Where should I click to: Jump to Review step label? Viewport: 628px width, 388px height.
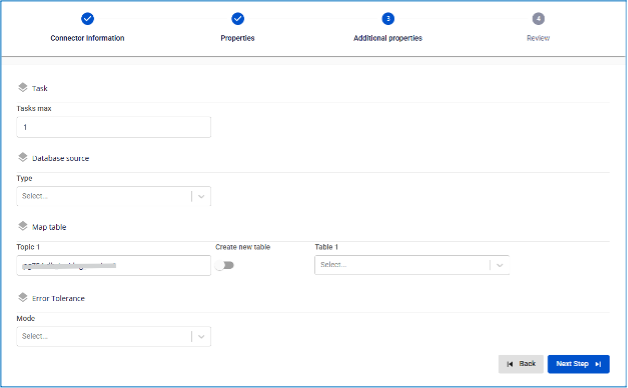(x=538, y=38)
